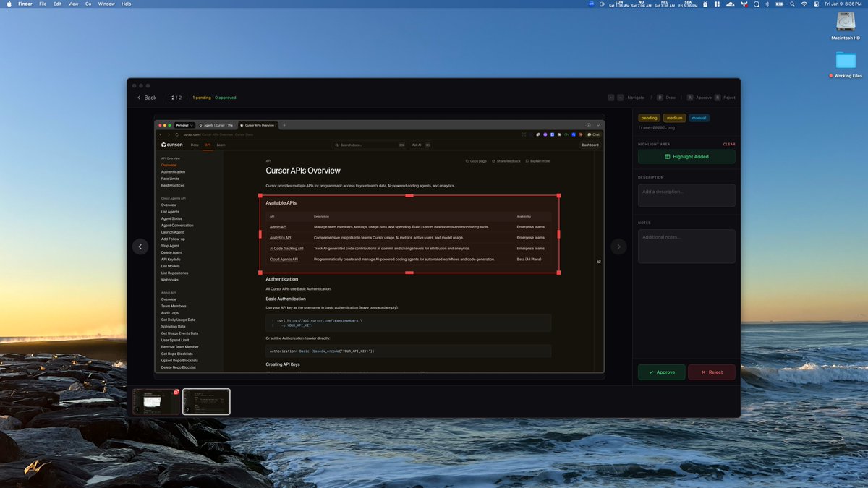The height and width of the screenshot is (488, 868).
Task: Click 'Webhooks' in the screenshot's sidebar
Action: (x=170, y=280)
